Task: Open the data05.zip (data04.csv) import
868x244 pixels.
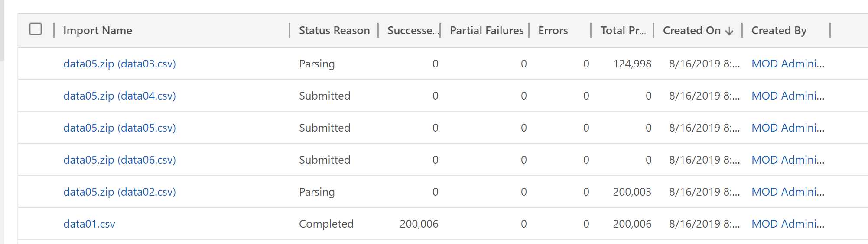Action: (120, 96)
